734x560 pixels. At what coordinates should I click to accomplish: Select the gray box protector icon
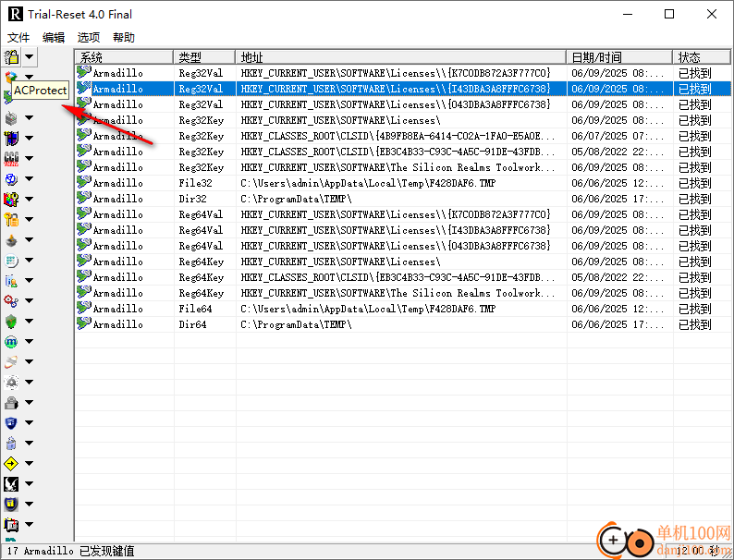pos(11,118)
